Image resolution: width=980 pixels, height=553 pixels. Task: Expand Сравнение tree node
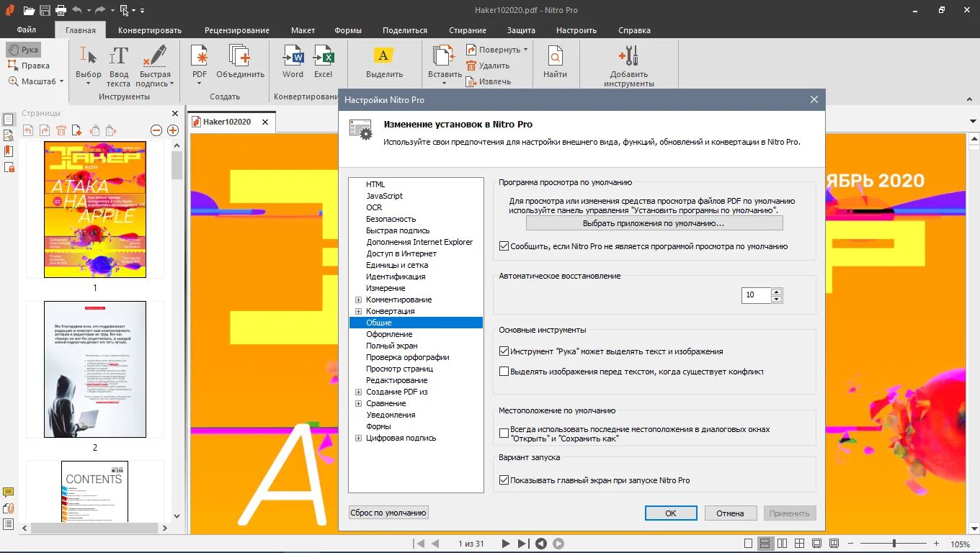point(358,403)
